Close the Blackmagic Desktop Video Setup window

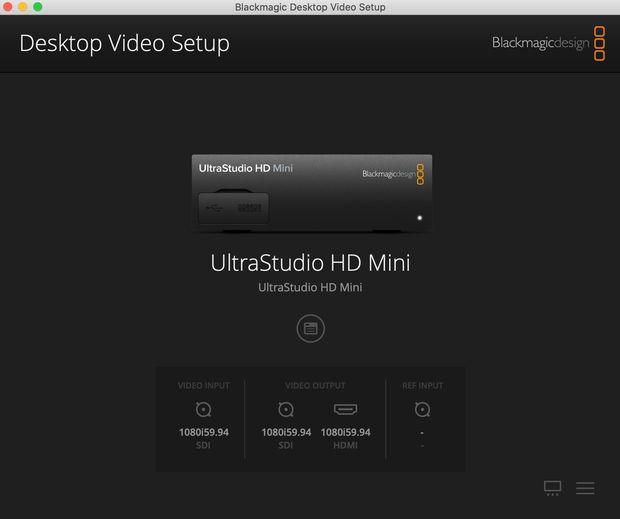tap(7, 7)
